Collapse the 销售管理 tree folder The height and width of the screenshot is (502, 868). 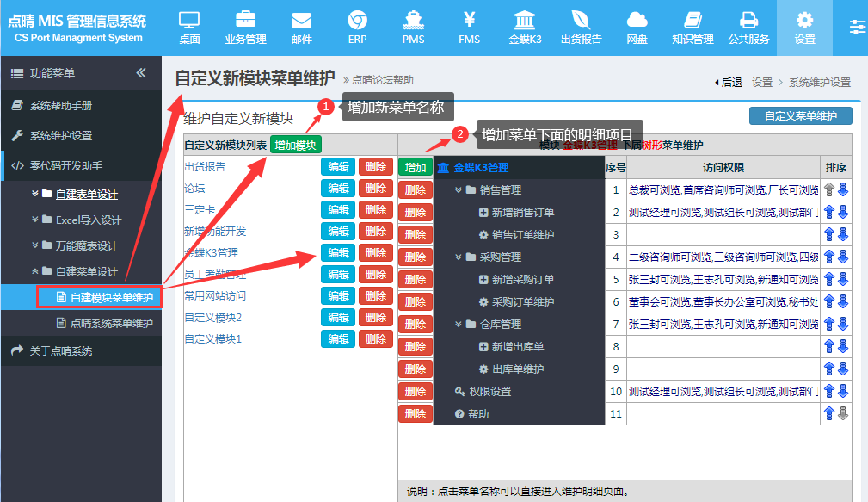459,189
